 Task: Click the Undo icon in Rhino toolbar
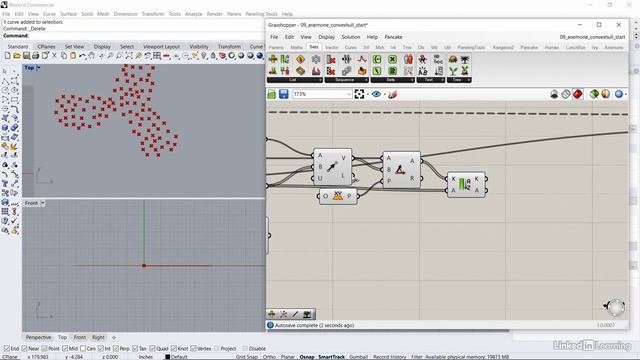click(x=82, y=56)
